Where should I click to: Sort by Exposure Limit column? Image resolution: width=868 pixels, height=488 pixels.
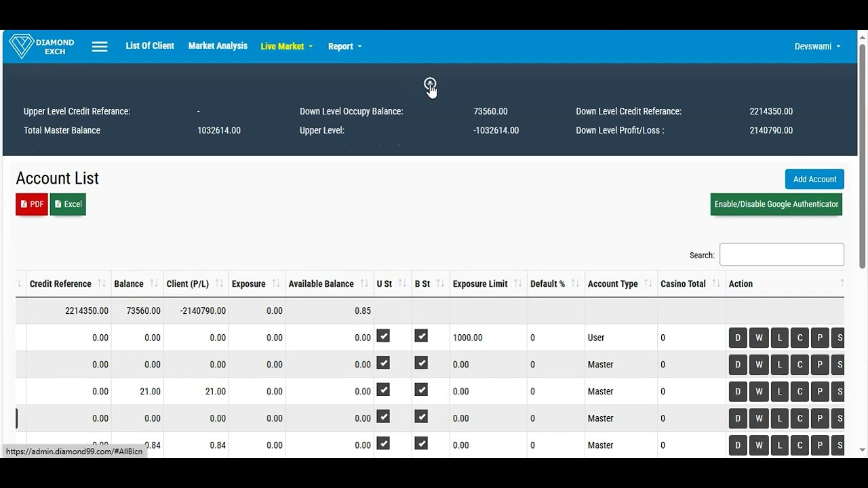[488, 284]
